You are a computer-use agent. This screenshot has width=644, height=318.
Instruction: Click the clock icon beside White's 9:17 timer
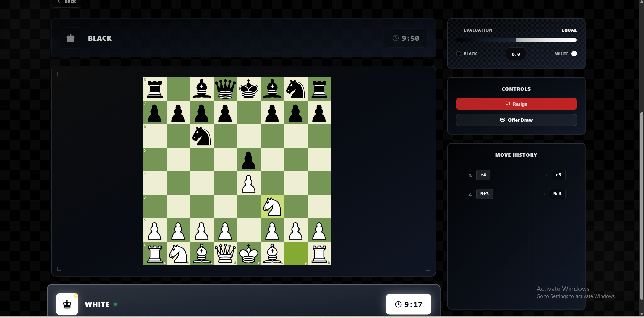[x=398, y=304]
